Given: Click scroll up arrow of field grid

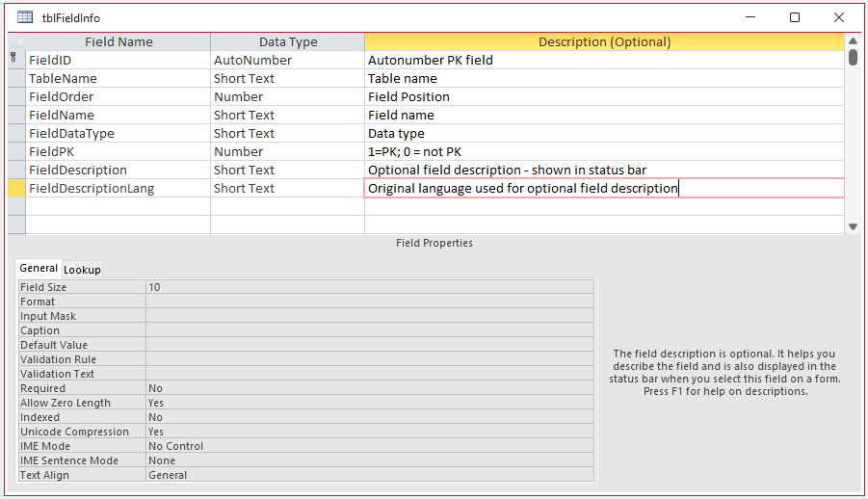Looking at the screenshot, I should pos(853,41).
